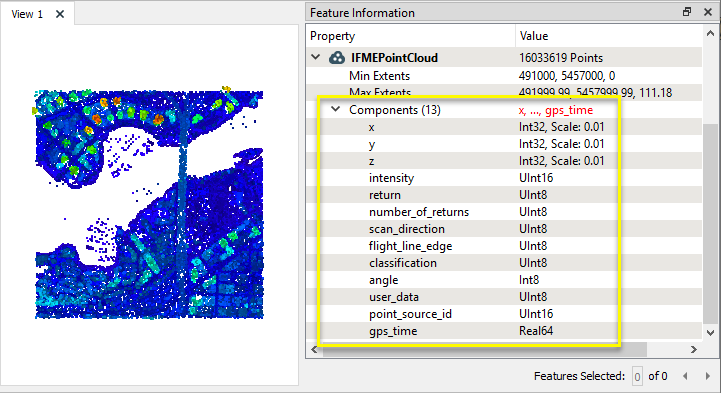Click the '16033619 Points' value
The height and width of the screenshot is (393, 721).
tap(561, 58)
